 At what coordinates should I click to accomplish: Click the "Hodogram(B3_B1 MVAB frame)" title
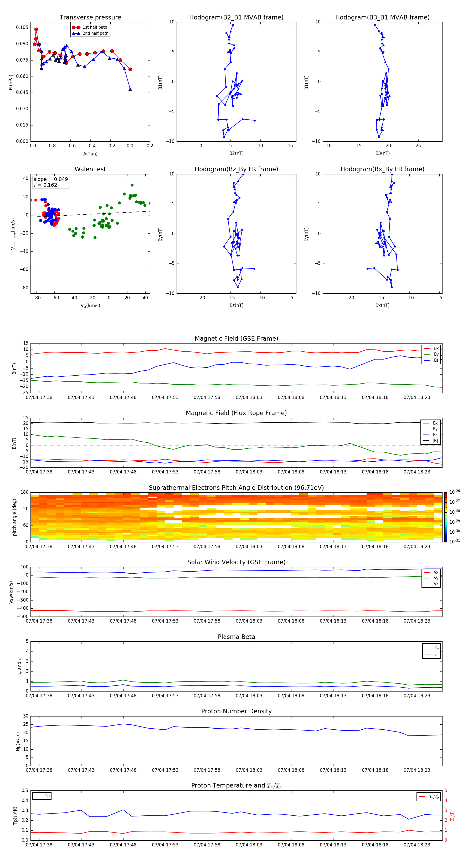tap(382, 18)
